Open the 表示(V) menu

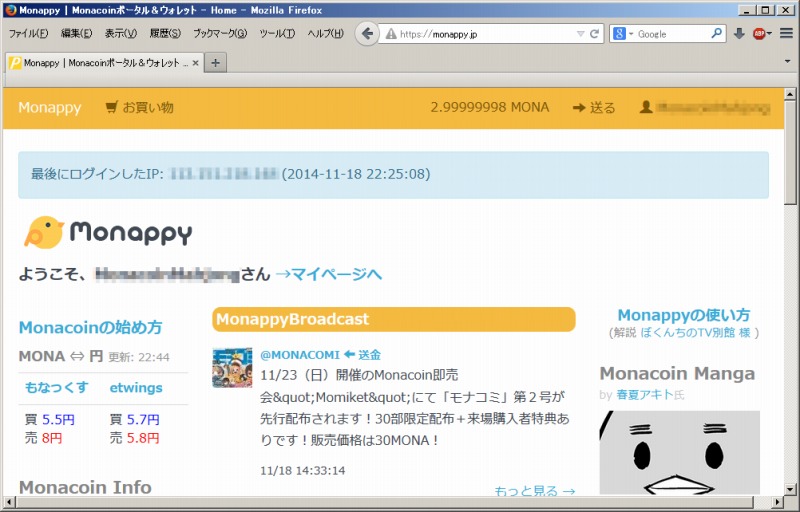pos(121,34)
